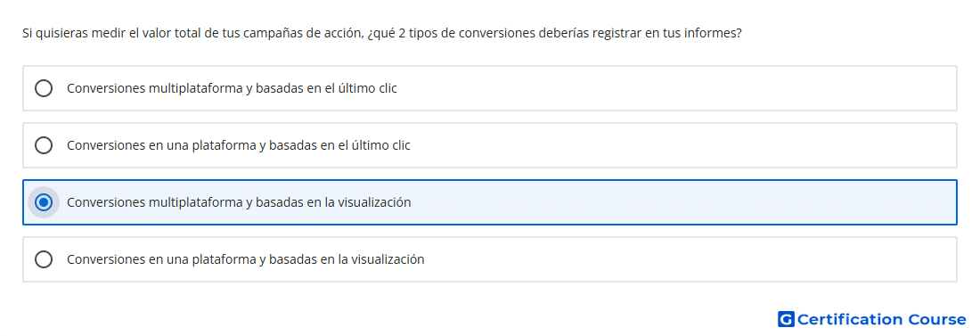Select radio for multiplataforma y último clic

tap(44, 88)
